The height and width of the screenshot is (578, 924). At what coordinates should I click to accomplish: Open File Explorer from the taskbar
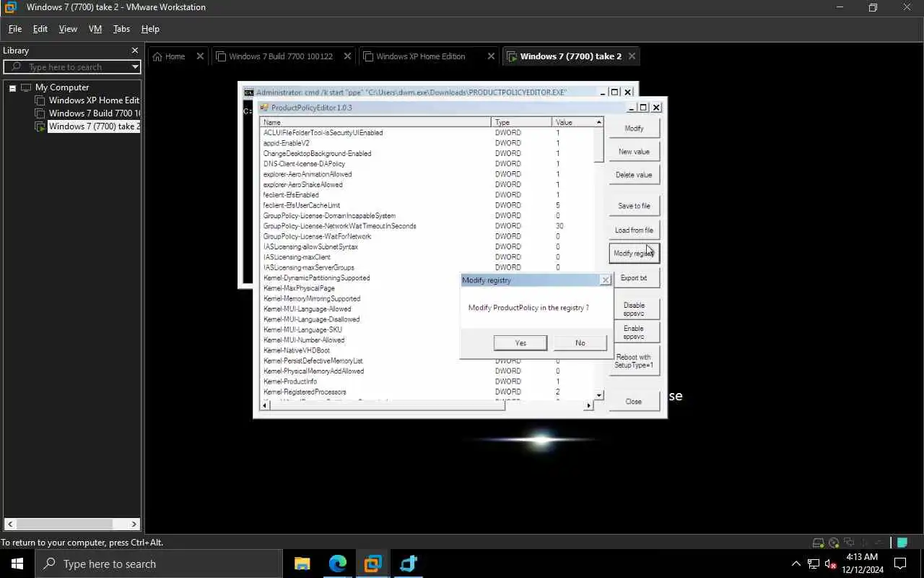pyautogui.click(x=302, y=564)
